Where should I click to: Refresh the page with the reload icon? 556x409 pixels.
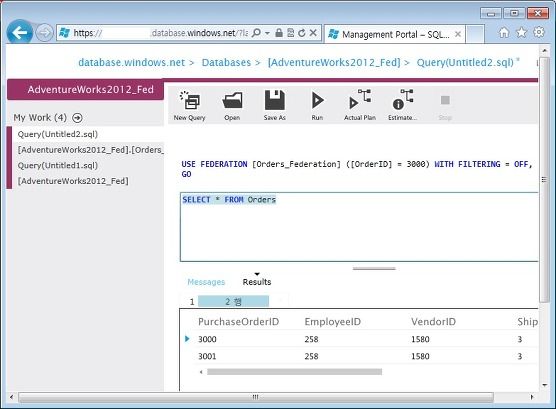[x=302, y=33]
